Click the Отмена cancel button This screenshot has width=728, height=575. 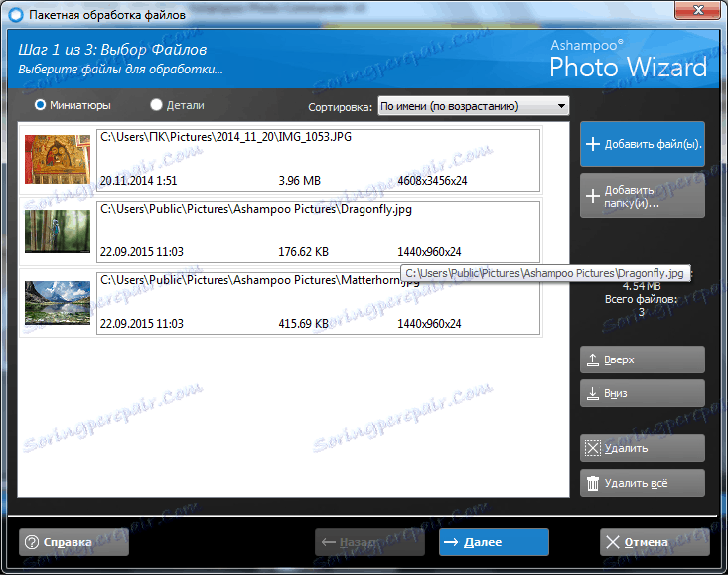pos(655,542)
